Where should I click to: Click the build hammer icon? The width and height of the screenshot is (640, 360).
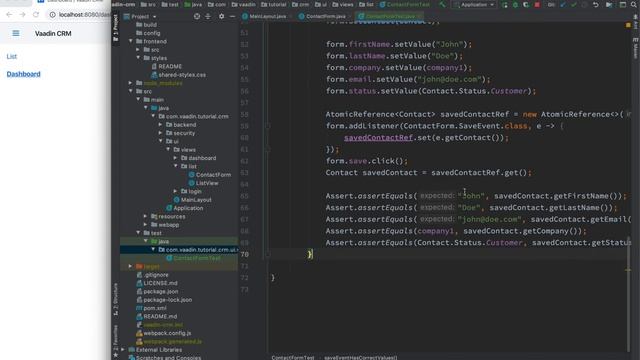[x=442, y=4]
